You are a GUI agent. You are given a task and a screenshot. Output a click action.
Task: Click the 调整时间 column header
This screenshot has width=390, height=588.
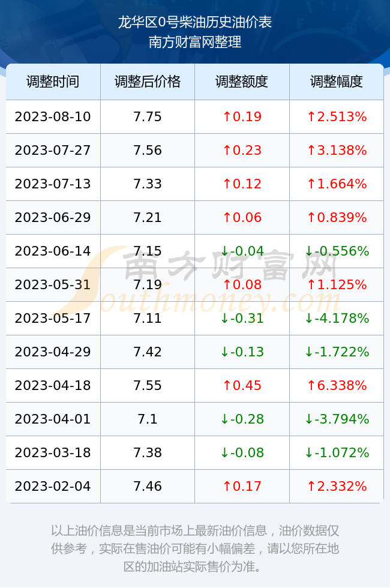tap(53, 82)
